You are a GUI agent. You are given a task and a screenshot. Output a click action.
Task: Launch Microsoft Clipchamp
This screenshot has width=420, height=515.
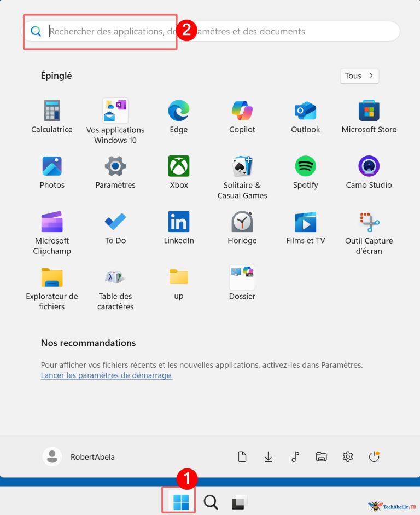52,233
